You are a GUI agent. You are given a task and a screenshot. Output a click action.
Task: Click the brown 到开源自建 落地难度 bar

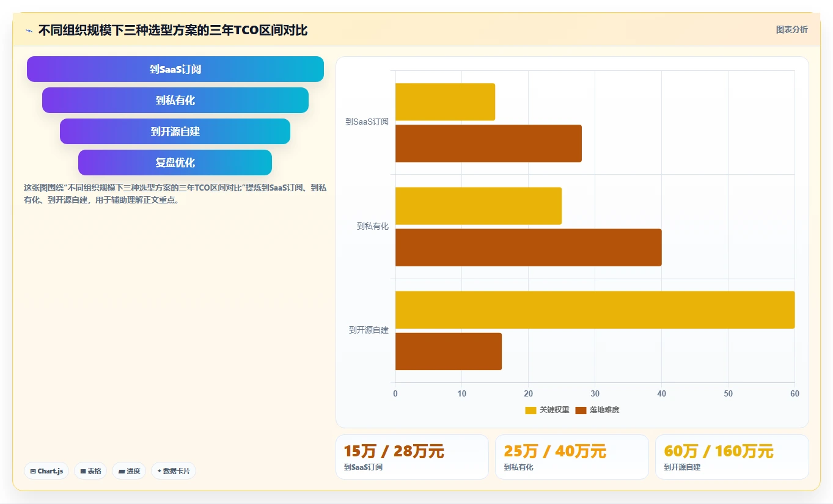(449, 351)
